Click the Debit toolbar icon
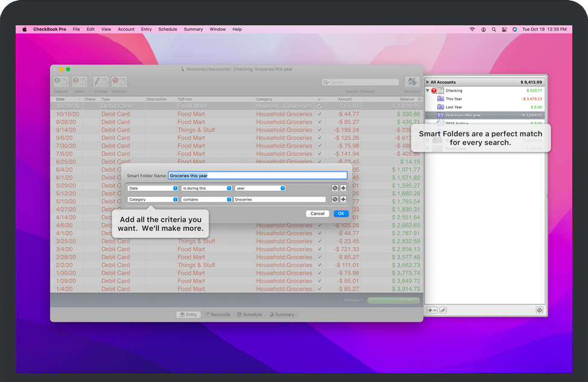Screen dimensions: 588x382 [x=79, y=82]
